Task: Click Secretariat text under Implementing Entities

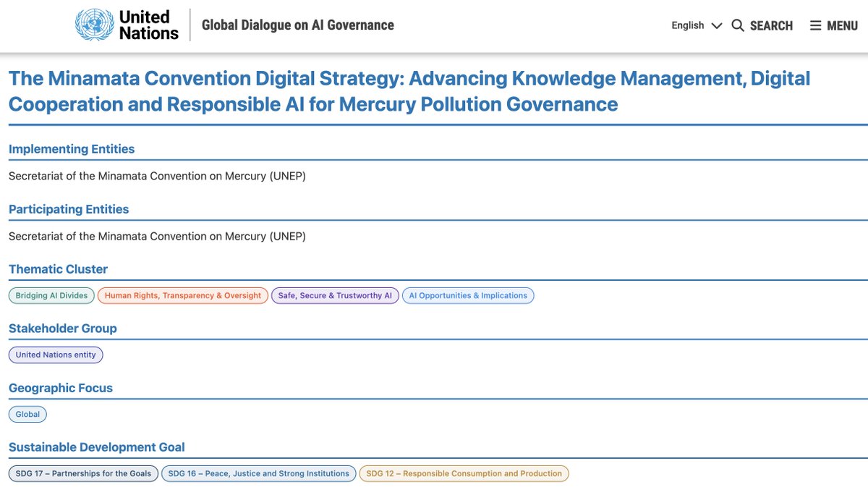Action: pos(157,176)
